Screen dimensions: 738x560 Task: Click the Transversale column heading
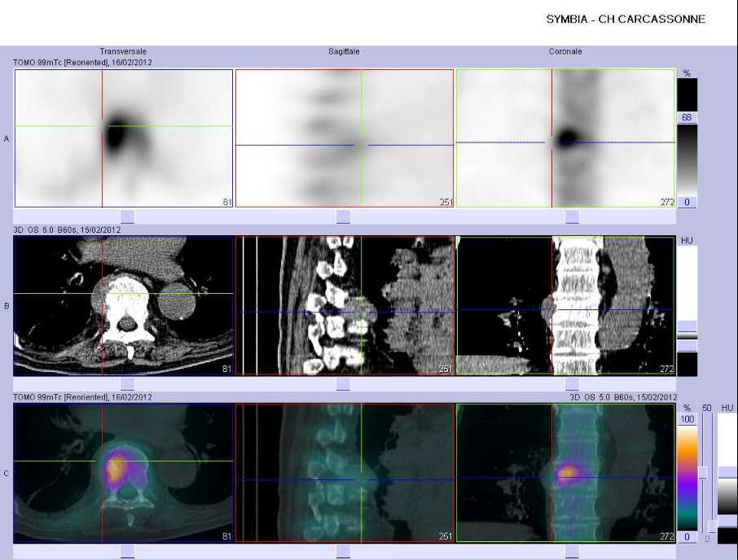click(x=123, y=52)
